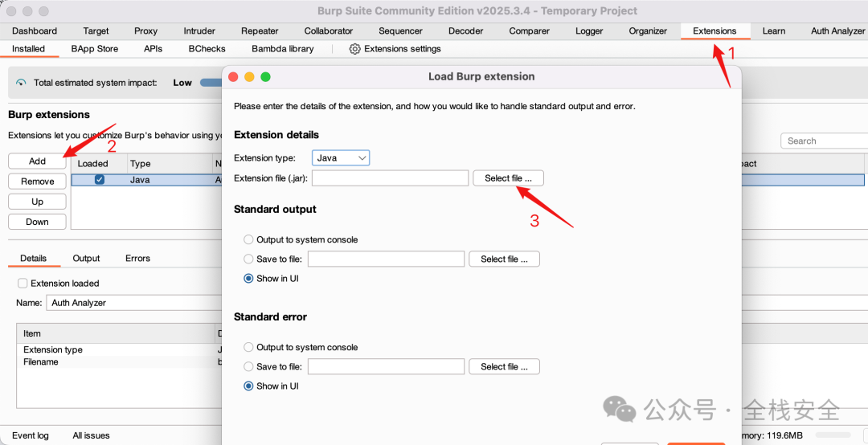Open the Sequencer tab
This screenshot has height=445, width=868.
[x=400, y=31]
